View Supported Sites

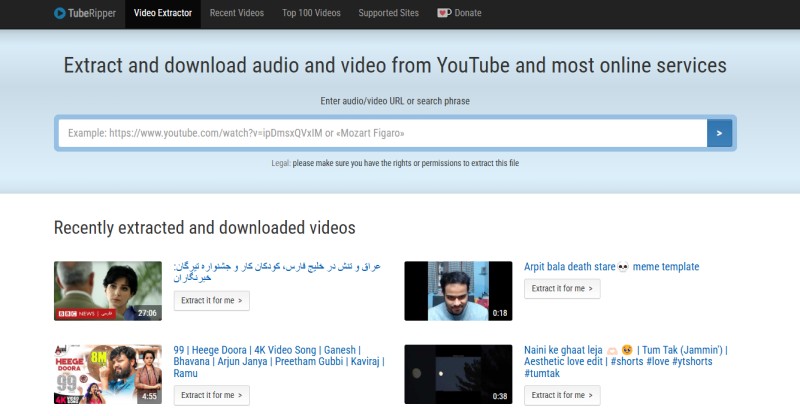pos(388,13)
